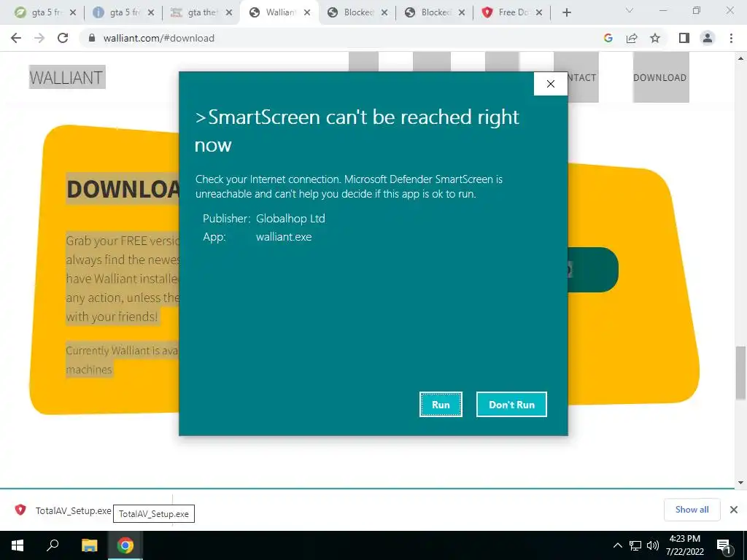Close the Walliant tab
Image resolution: width=747 pixels, height=560 pixels.
click(x=307, y=12)
